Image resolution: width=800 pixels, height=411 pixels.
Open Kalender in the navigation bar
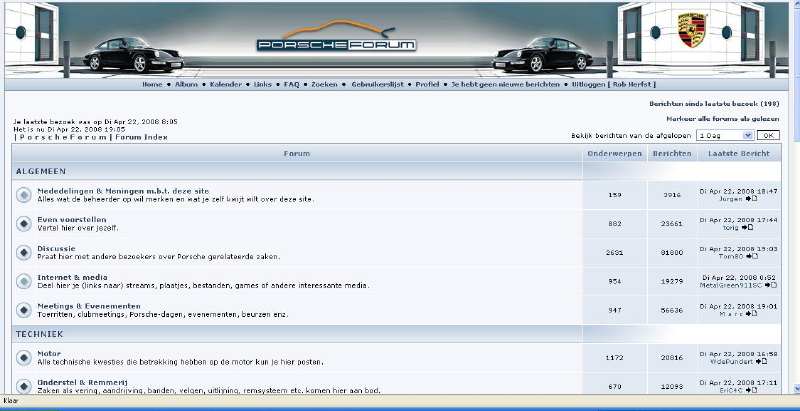(x=226, y=85)
